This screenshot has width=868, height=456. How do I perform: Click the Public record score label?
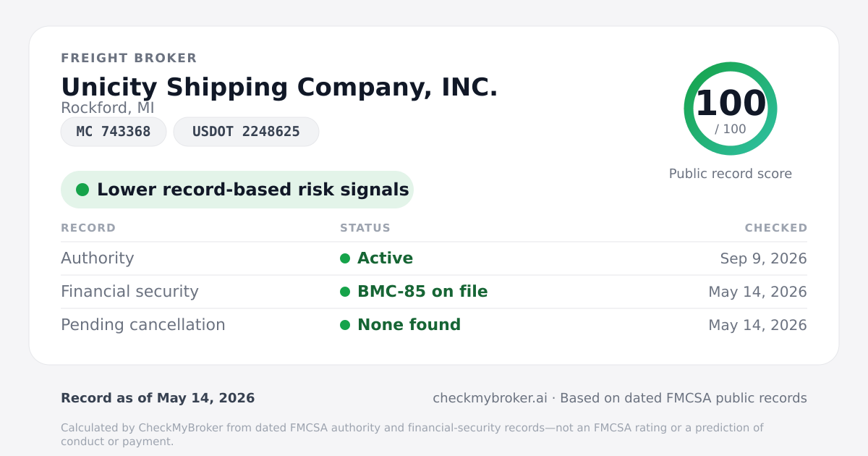point(731,174)
